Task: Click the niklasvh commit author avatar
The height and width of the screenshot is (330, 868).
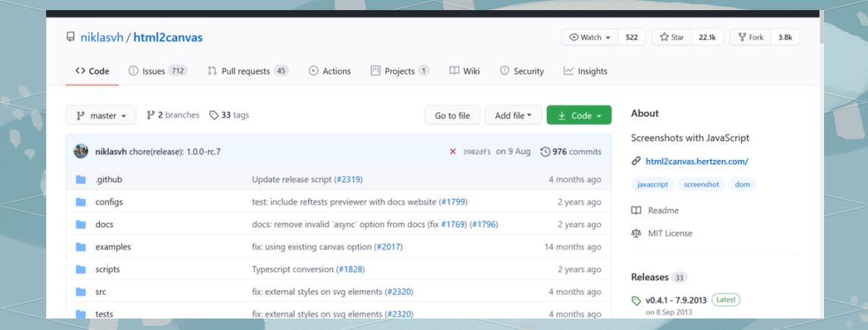Action: click(x=81, y=151)
